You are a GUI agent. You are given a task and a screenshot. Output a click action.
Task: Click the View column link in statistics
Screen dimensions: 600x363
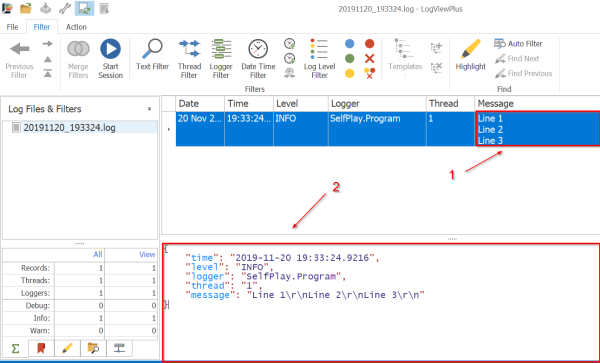pyautogui.click(x=147, y=254)
